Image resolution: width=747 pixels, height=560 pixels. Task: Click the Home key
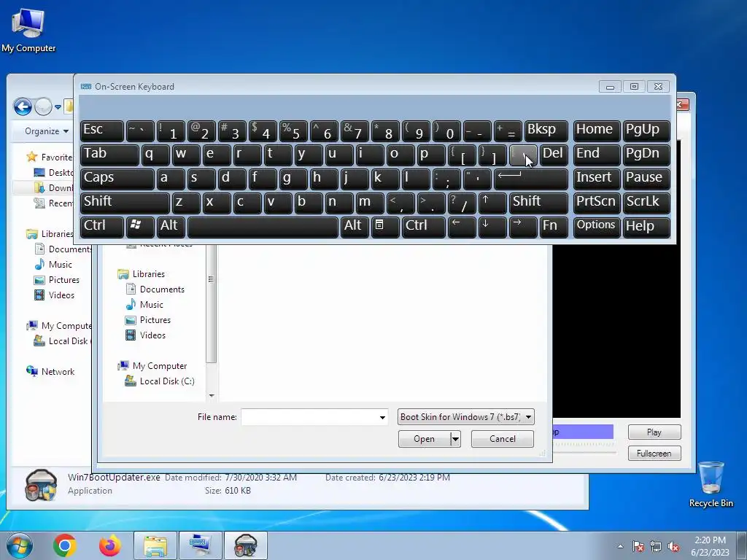click(x=597, y=131)
